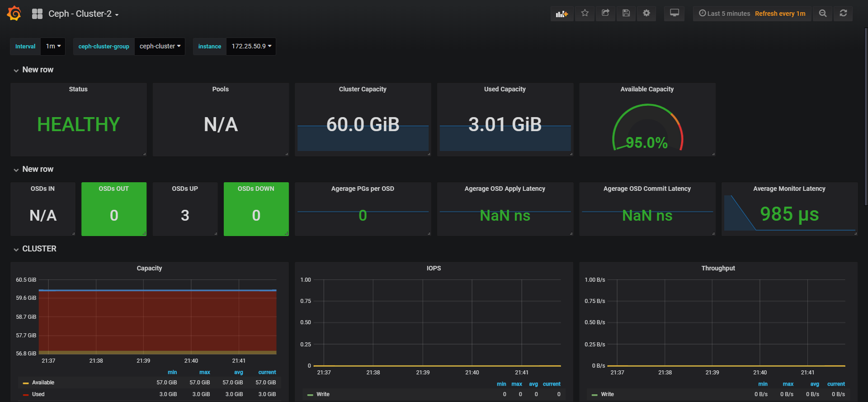
Task: Open the Throughput graph title menu
Action: 718,268
